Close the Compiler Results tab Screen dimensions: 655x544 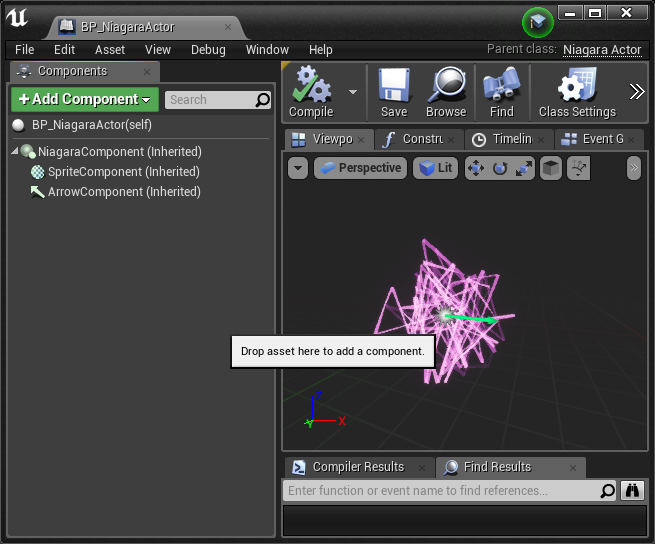[422, 468]
